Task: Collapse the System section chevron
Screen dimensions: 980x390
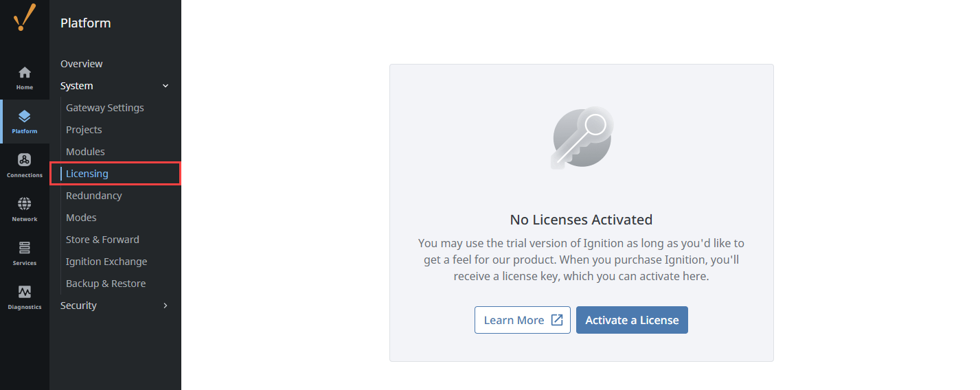Action: click(x=165, y=86)
